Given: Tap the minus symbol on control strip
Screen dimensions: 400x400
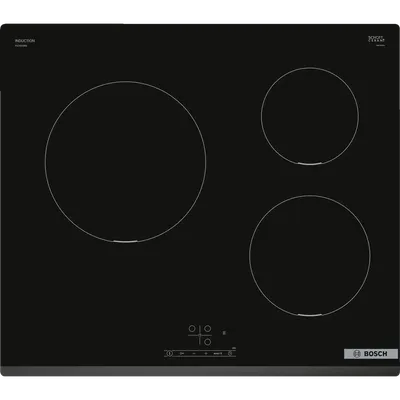Looking at the screenshot, I should pos(194,353).
